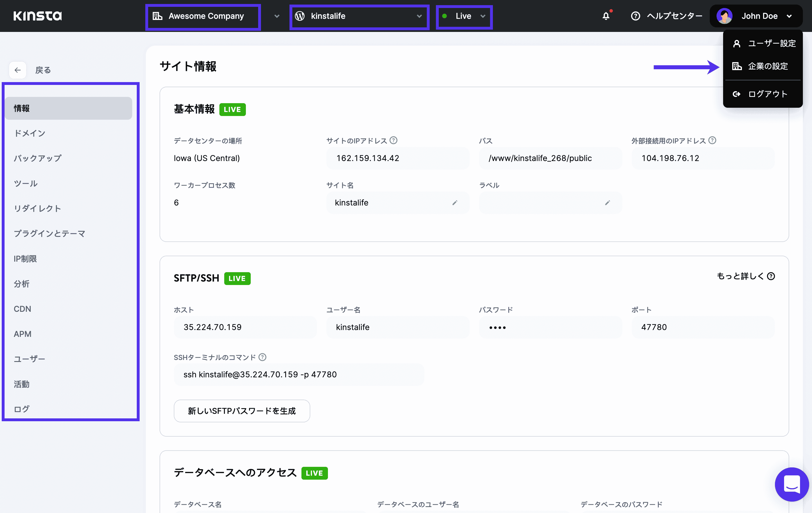This screenshot has height=513, width=812.
Task: Click the SSH terminal command field
Action: click(x=298, y=374)
